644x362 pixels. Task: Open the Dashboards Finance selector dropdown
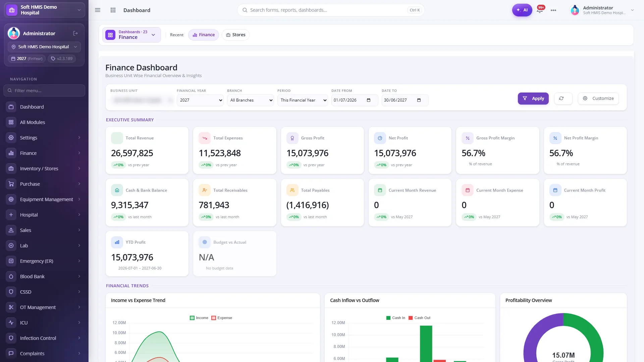pos(131,35)
